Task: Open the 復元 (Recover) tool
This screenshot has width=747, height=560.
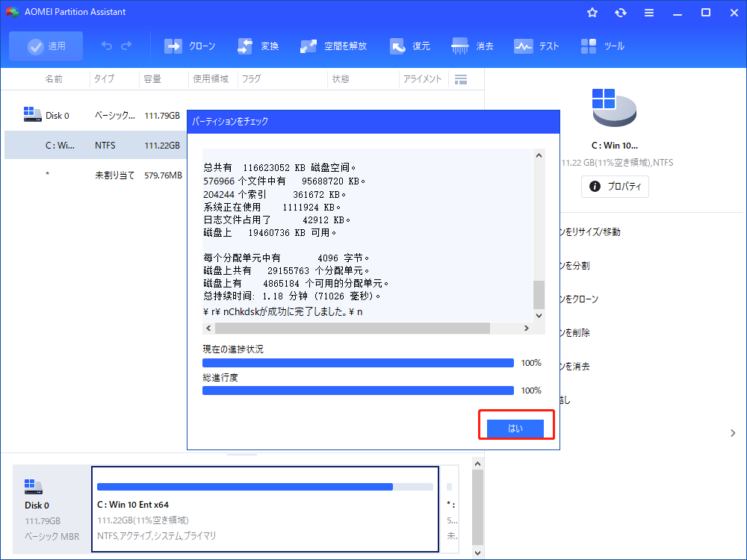Action: (409, 46)
